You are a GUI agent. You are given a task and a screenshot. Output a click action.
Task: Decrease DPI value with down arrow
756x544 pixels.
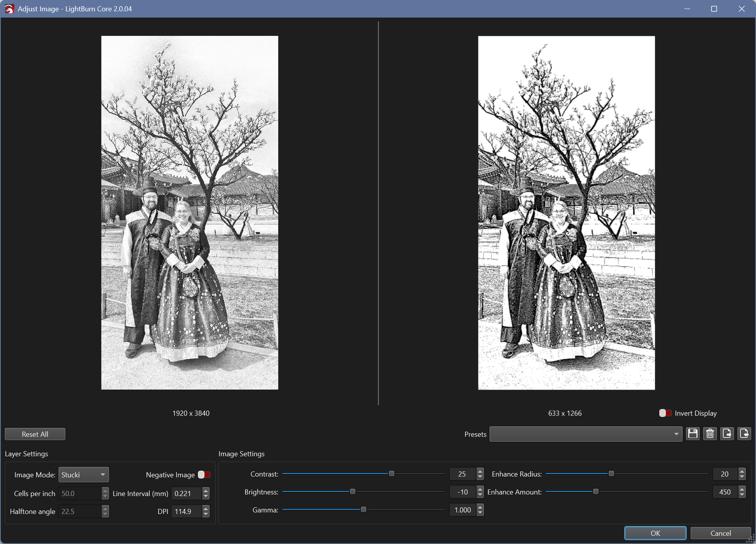(x=206, y=514)
